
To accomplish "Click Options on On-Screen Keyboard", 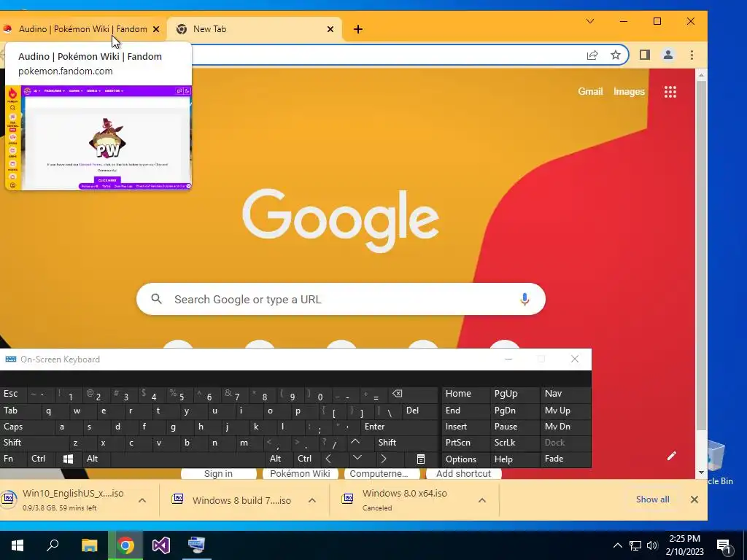I will (465, 459).
